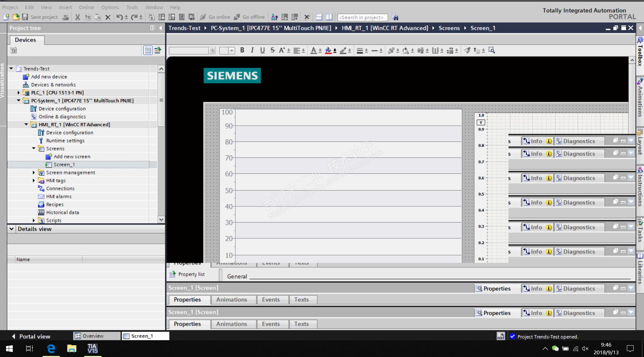Screen dimensions: 644x357
Task: Redo the last undone action
Action: click(134, 17)
